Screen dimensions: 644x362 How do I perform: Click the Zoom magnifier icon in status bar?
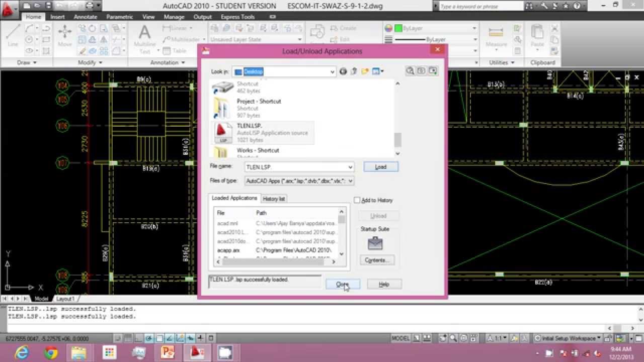click(x=453, y=338)
